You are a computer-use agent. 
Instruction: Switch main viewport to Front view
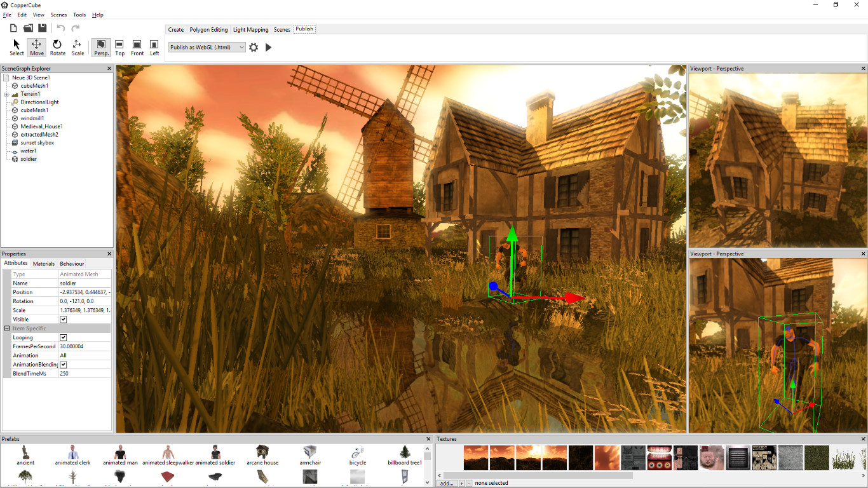137,46
